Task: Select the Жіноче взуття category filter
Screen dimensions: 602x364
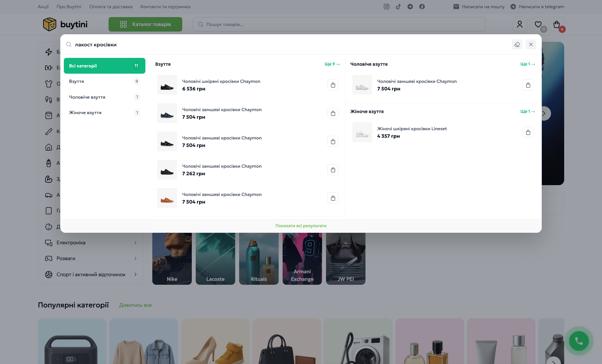Action: (x=105, y=112)
